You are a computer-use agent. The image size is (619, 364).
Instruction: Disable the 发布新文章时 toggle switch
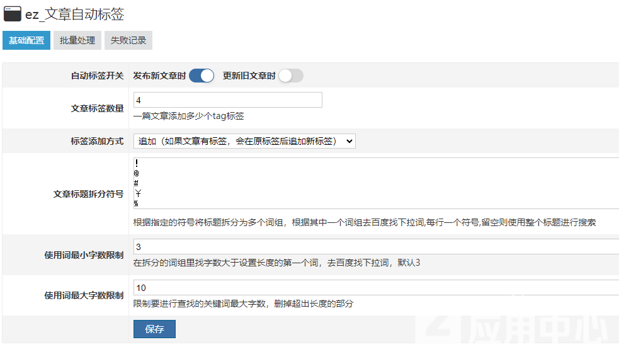pyautogui.click(x=202, y=76)
